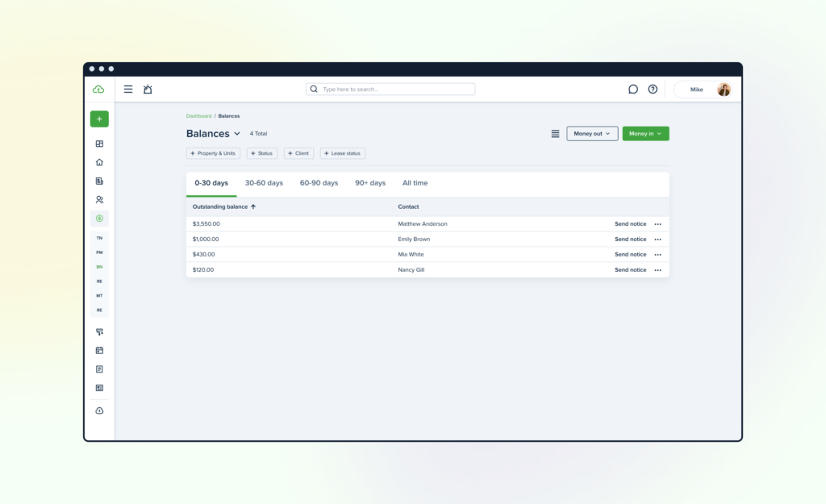Open the calendar icon in sidebar
Screen dimensions: 826x504
99,350
